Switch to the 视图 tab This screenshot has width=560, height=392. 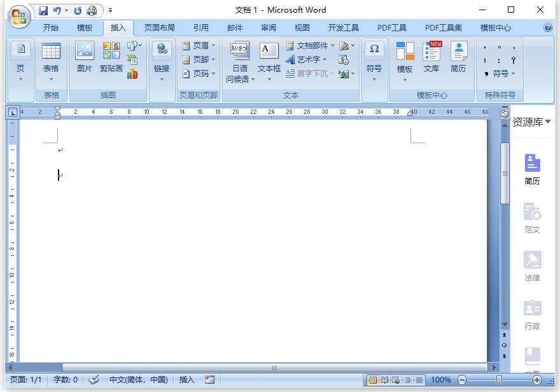(302, 28)
